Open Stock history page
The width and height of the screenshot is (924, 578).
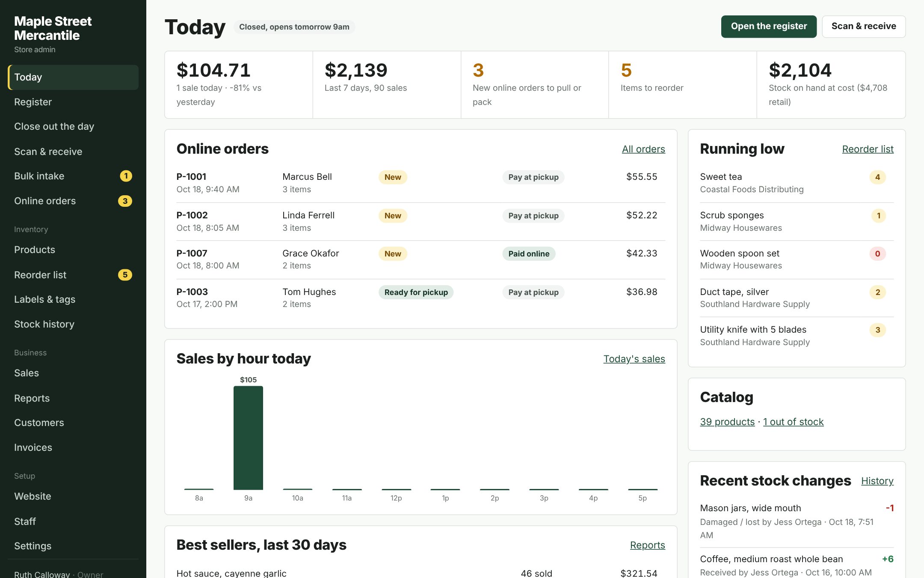coord(73,324)
